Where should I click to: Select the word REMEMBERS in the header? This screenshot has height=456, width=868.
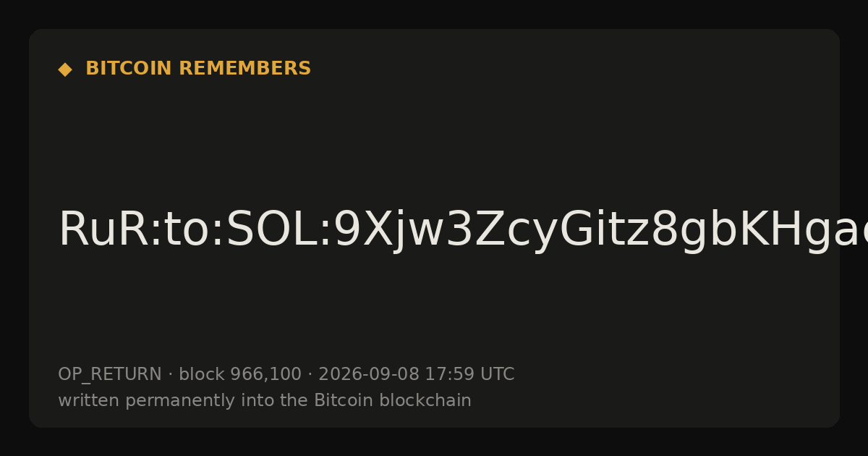pos(244,69)
